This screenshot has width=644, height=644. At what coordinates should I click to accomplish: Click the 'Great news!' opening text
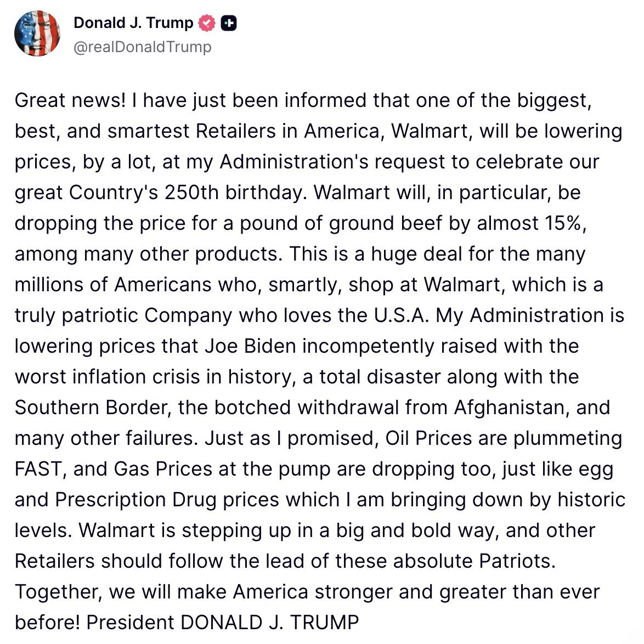coord(70,100)
